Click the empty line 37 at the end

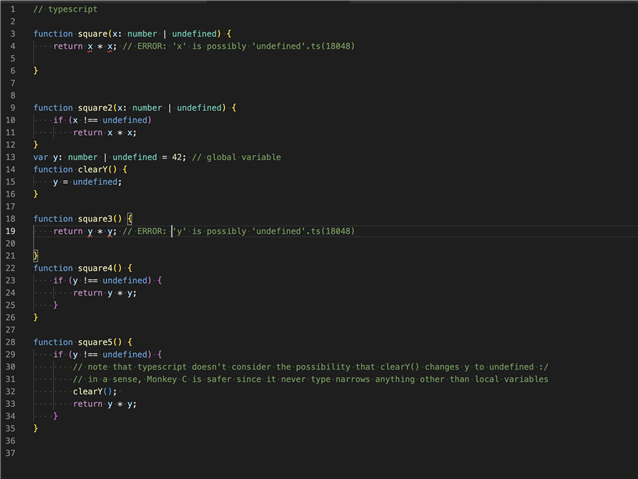300,453
